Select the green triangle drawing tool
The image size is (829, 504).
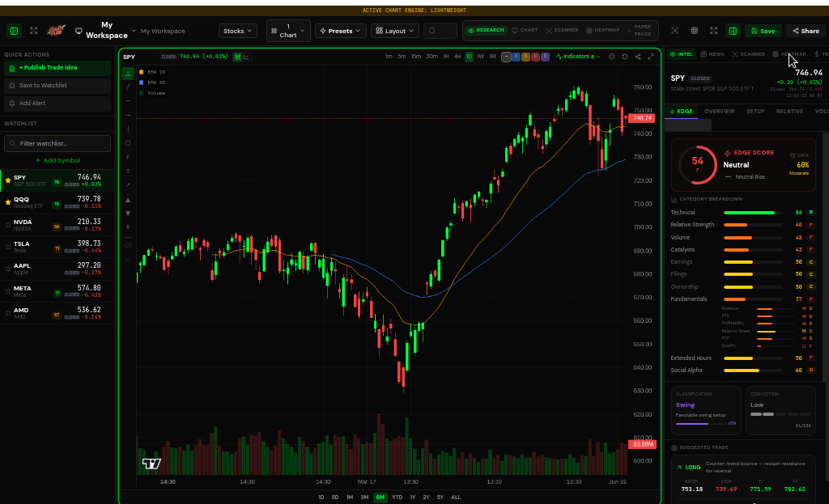coord(127,74)
